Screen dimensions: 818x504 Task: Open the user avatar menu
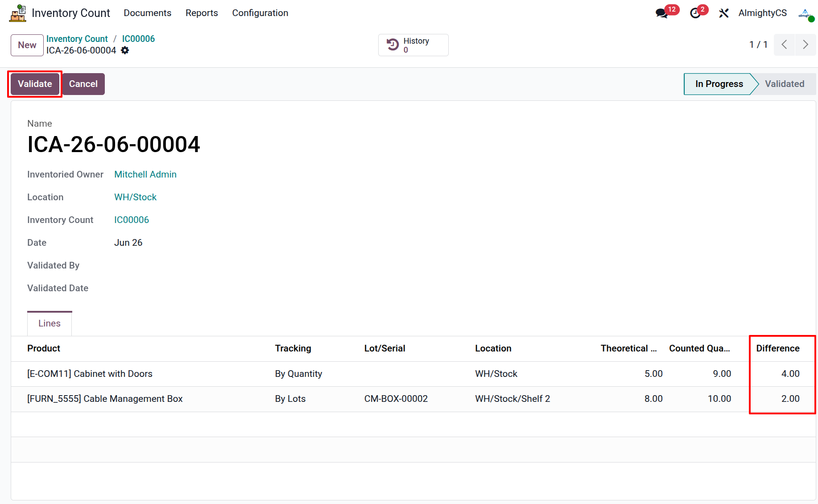pyautogui.click(x=806, y=13)
